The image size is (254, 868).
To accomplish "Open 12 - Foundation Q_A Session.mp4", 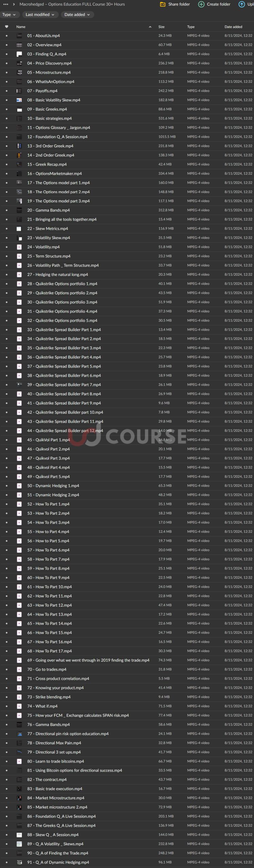I will point(57,137).
